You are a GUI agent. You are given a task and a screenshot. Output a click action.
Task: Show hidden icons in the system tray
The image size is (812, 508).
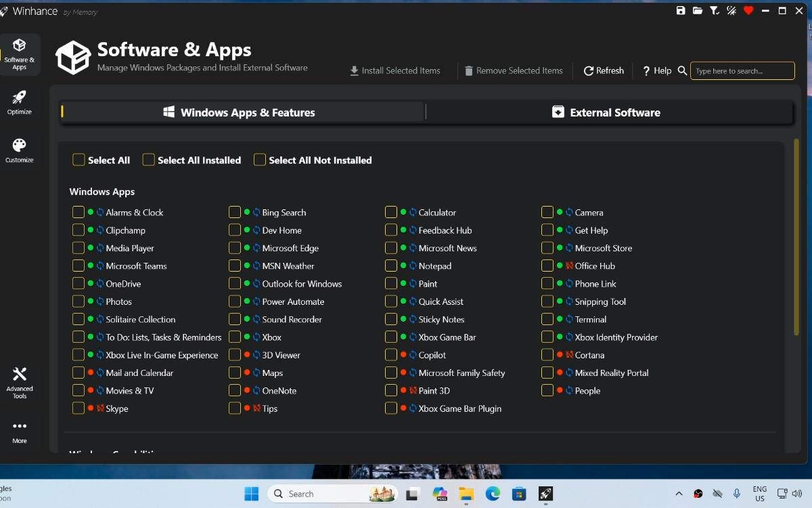679,494
